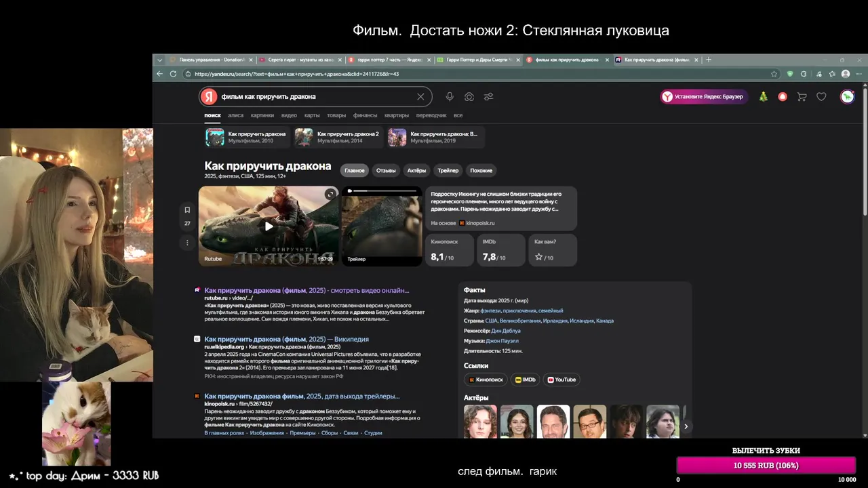Select квартиры search category
Image resolution: width=868 pixels, height=488 pixels.
pyautogui.click(x=397, y=116)
